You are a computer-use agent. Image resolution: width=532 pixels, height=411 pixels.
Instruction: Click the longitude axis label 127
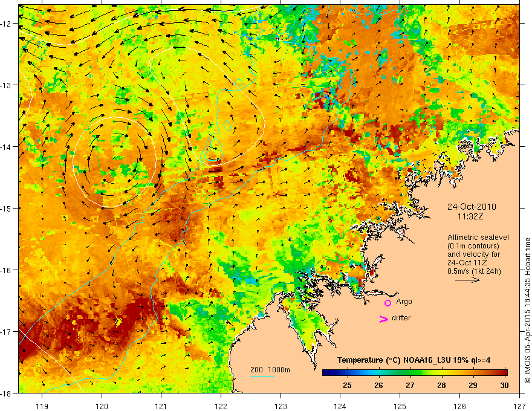(x=519, y=406)
